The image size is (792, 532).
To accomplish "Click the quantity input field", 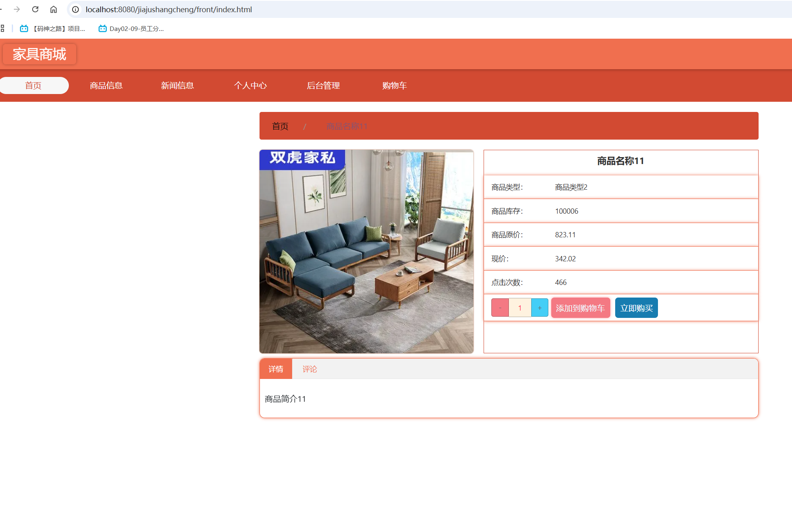I will 520,308.
